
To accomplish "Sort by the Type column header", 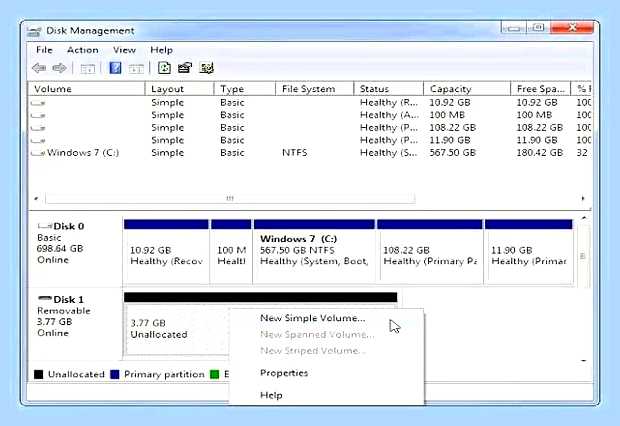I will coord(245,89).
